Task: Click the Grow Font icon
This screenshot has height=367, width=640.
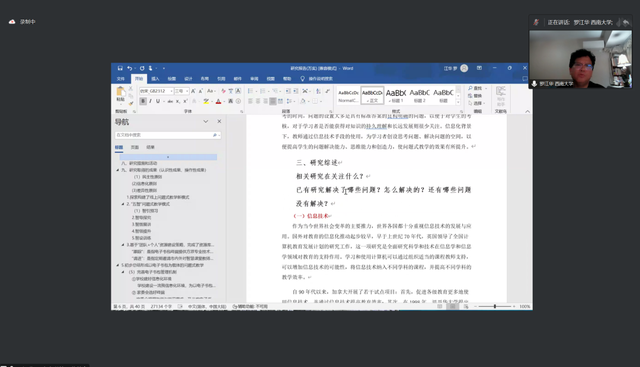Action: (x=193, y=91)
